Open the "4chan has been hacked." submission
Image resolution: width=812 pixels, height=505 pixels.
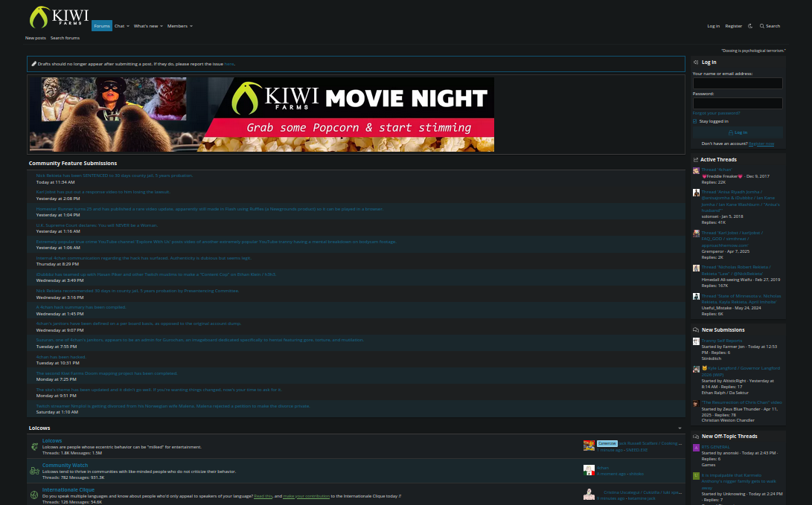coord(61,356)
